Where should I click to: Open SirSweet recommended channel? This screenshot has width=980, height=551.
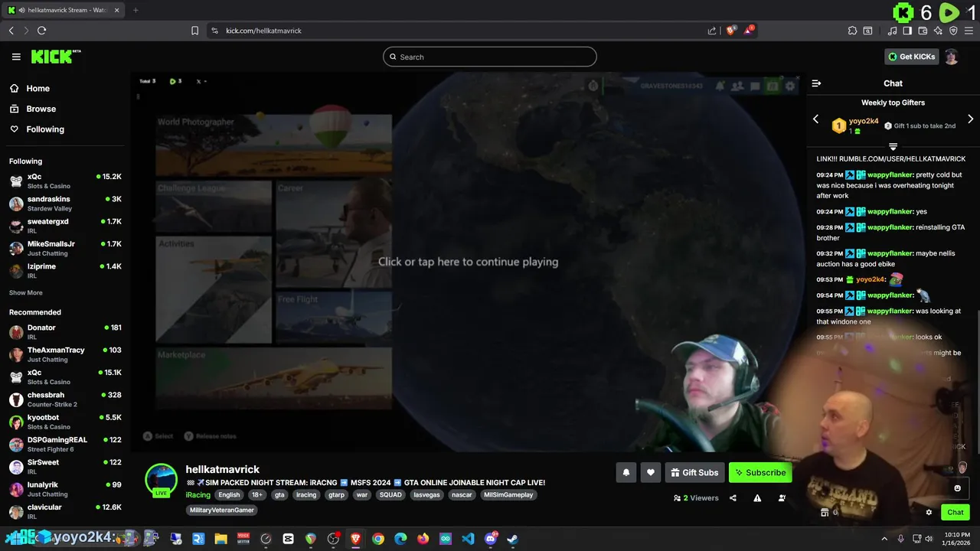[65, 467]
